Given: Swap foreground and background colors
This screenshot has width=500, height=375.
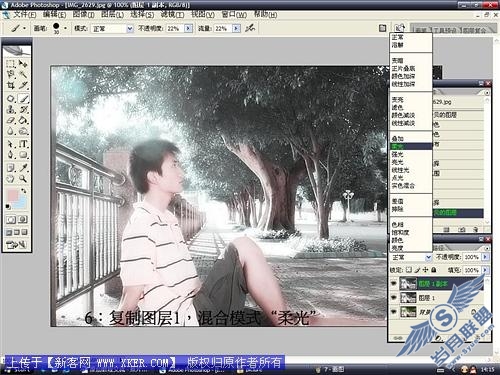Looking at the screenshot, I should pos(24,191).
